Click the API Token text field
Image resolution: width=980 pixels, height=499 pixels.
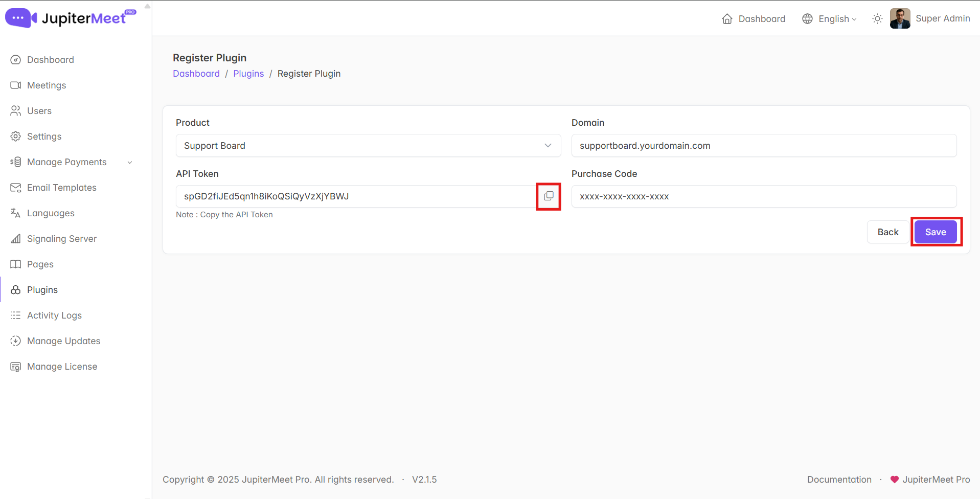click(x=356, y=196)
